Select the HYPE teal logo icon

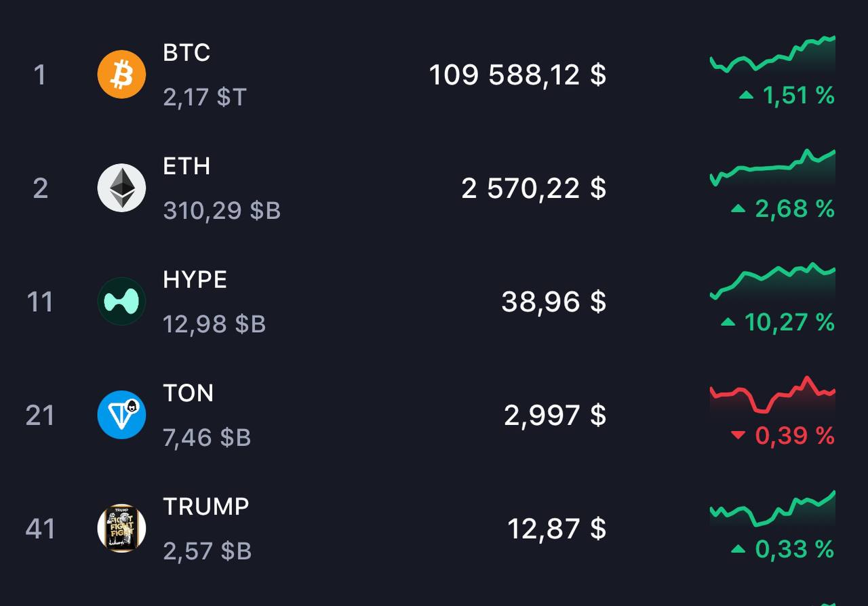tap(121, 301)
